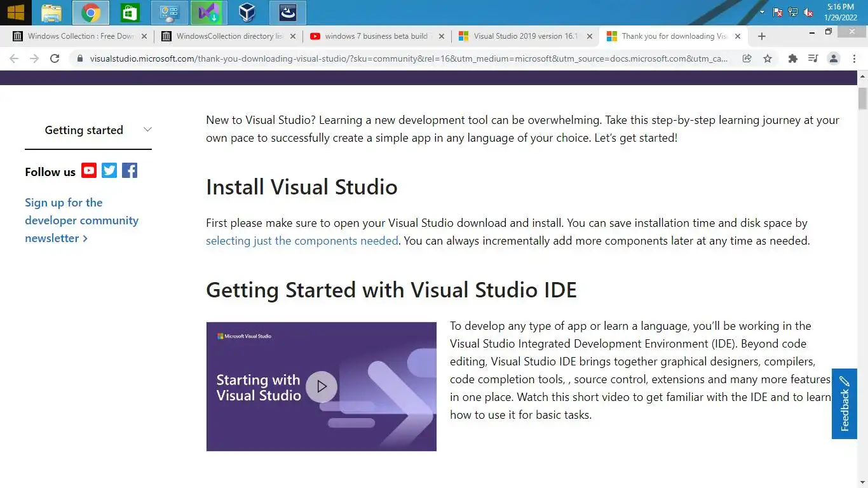
Task: Reload the current page
Action: 55,58
